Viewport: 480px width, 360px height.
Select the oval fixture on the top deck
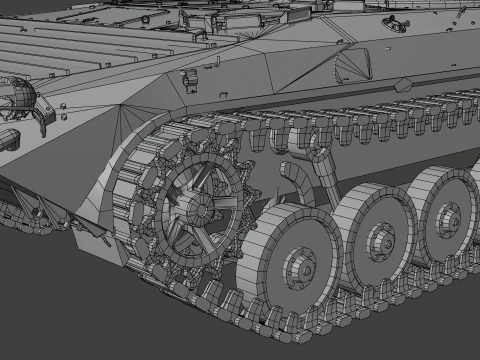pyautogui.click(x=395, y=24)
